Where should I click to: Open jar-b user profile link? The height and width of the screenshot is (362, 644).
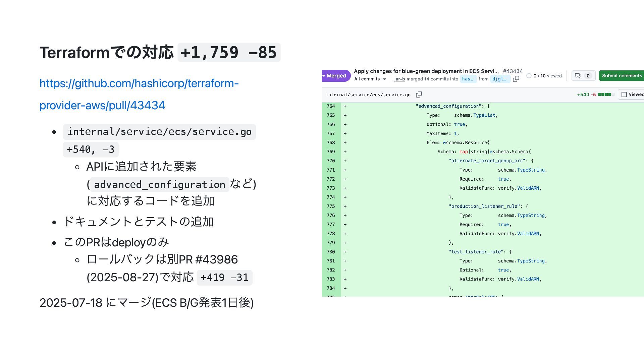click(399, 79)
